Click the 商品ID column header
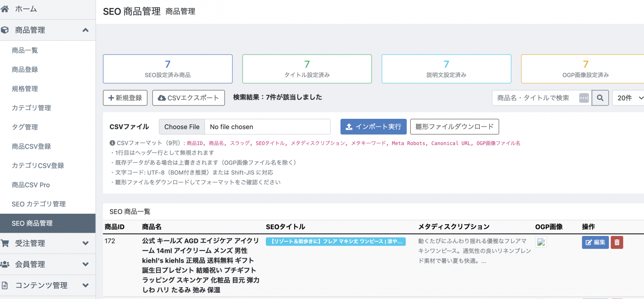The image size is (644, 299). coord(115,227)
